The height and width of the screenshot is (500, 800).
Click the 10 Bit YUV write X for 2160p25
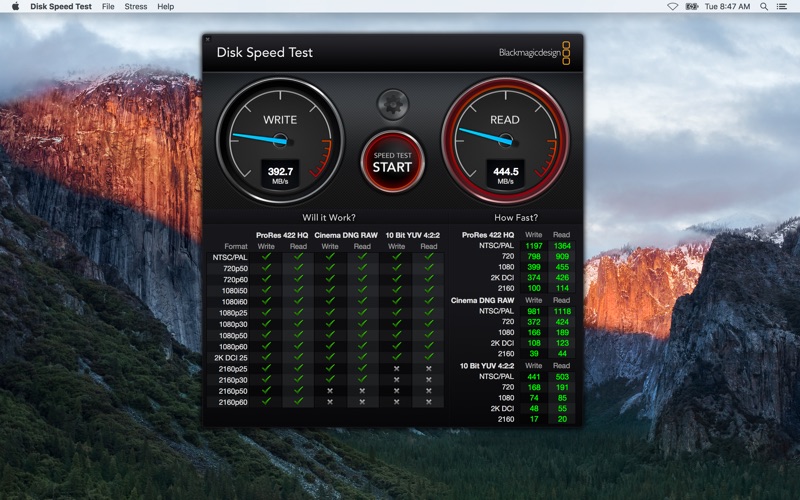point(397,369)
